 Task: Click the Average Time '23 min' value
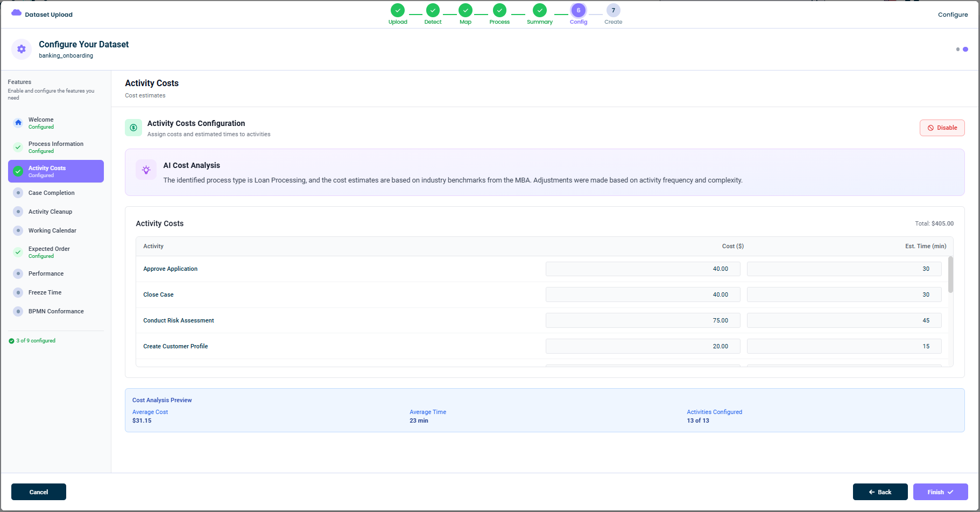click(419, 420)
